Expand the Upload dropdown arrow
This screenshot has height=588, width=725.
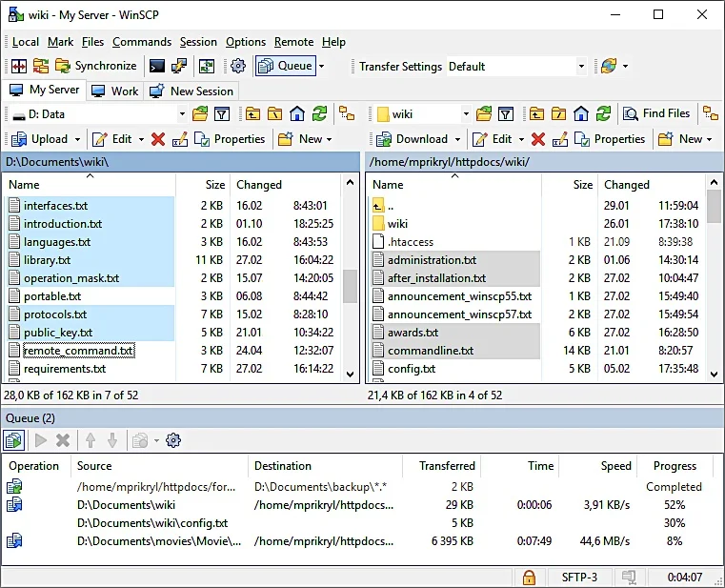tap(78, 139)
